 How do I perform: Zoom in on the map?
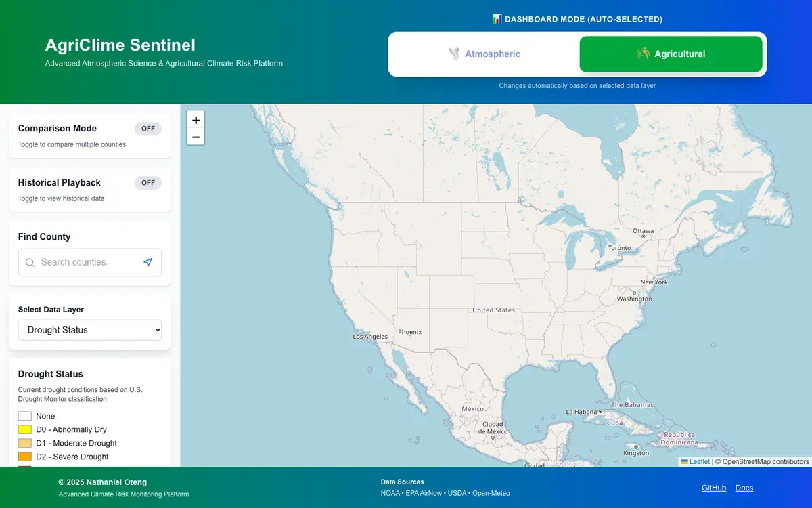(196, 120)
